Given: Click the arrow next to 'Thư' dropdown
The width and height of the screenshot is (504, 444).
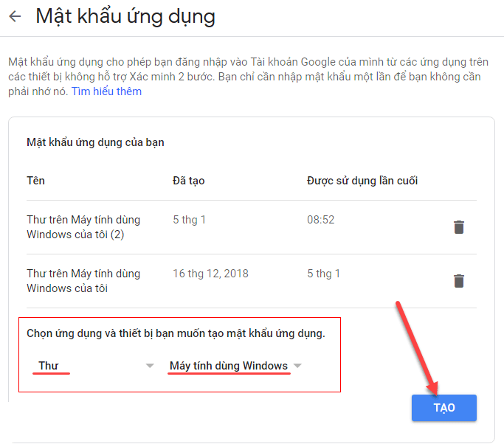Looking at the screenshot, I should click(x=150, y=366).
